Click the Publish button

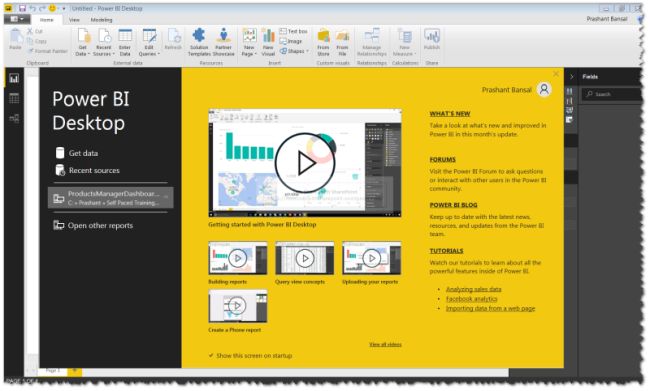[x=432, y=39]
